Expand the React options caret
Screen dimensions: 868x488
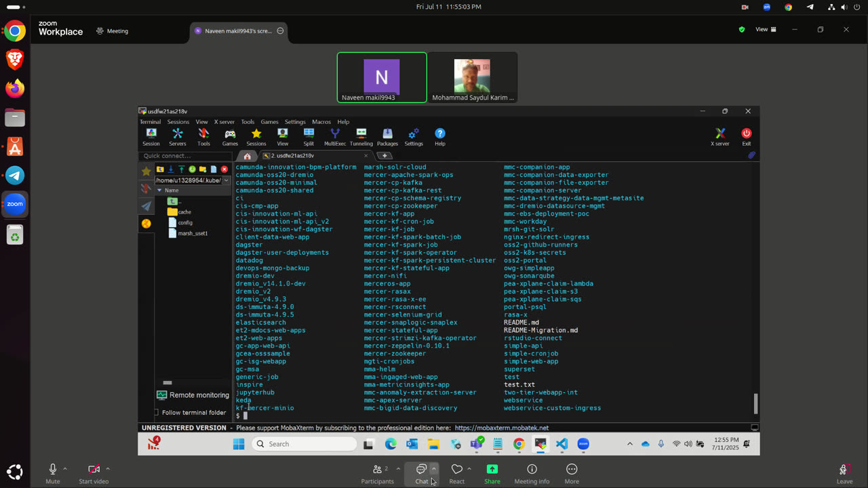[x=469, y=469]
